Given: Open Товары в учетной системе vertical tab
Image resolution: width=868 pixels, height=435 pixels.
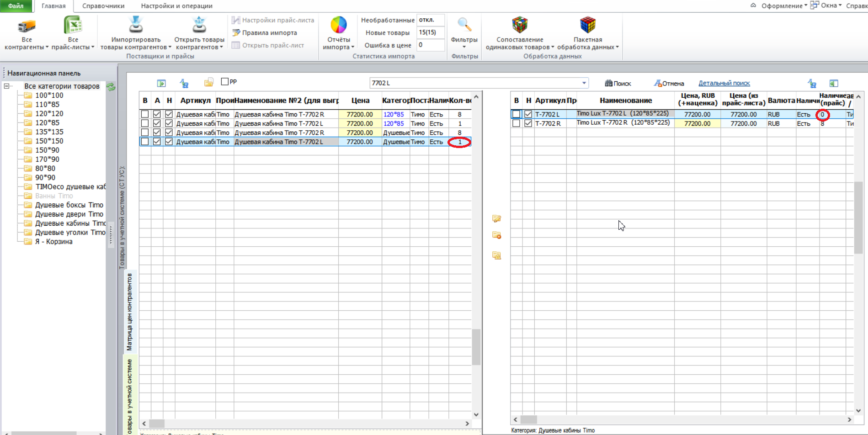Looking at the screenshot, I should (130, 396).
